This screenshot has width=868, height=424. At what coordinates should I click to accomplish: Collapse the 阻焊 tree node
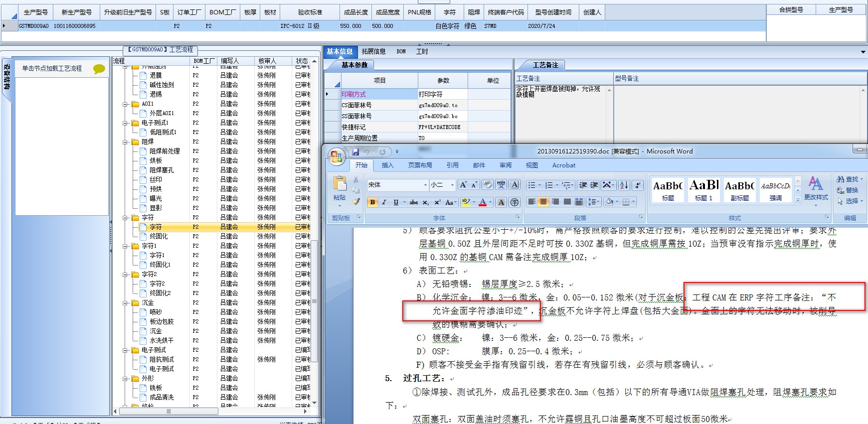click(x=126, y=142)
